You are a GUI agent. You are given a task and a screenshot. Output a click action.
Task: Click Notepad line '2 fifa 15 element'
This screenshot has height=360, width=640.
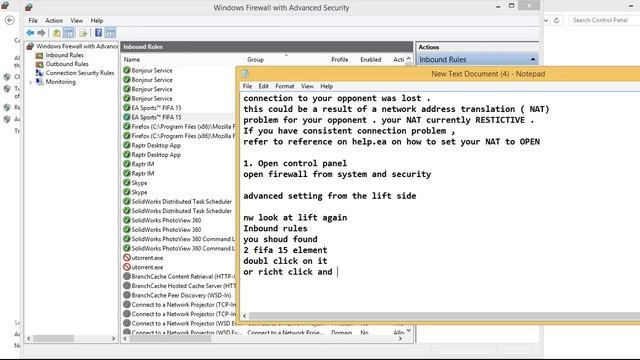point(285,250)
